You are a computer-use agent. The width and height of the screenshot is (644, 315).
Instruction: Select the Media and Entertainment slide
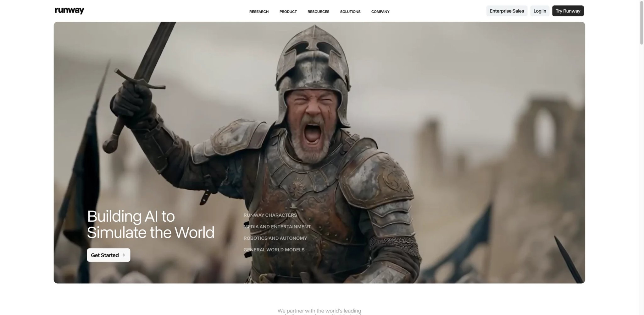pyautogui.click(x=277, y=227)
